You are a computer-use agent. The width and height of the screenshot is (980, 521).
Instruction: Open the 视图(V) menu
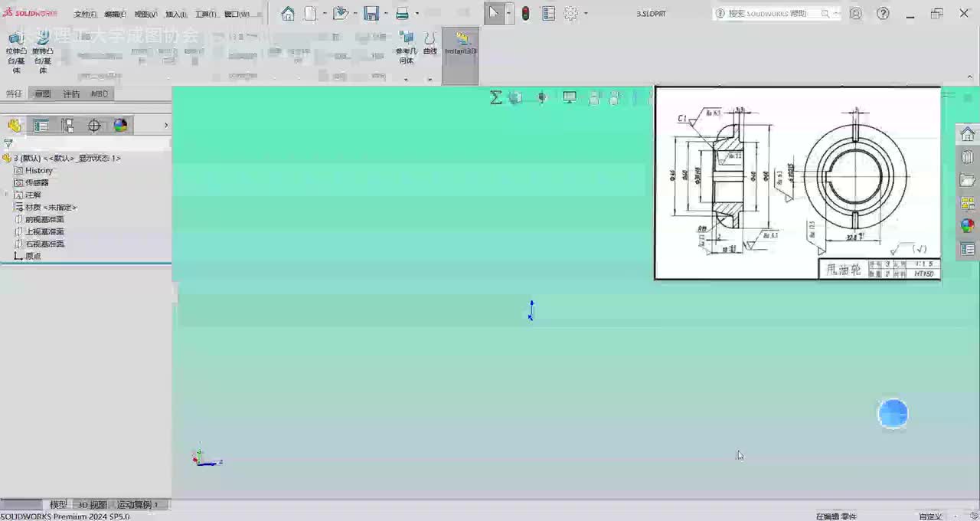(146, 14)
